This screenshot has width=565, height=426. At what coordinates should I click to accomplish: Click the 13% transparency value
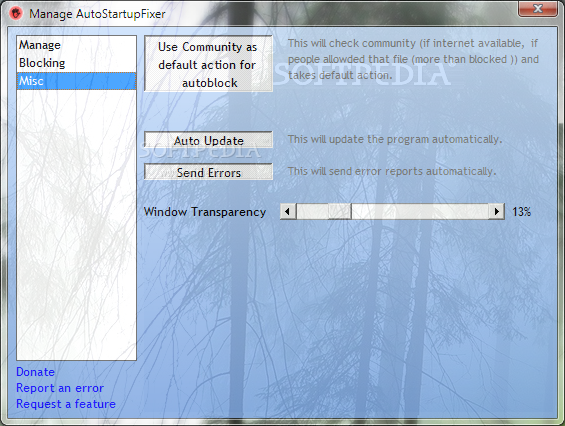[x=521, y=212]
